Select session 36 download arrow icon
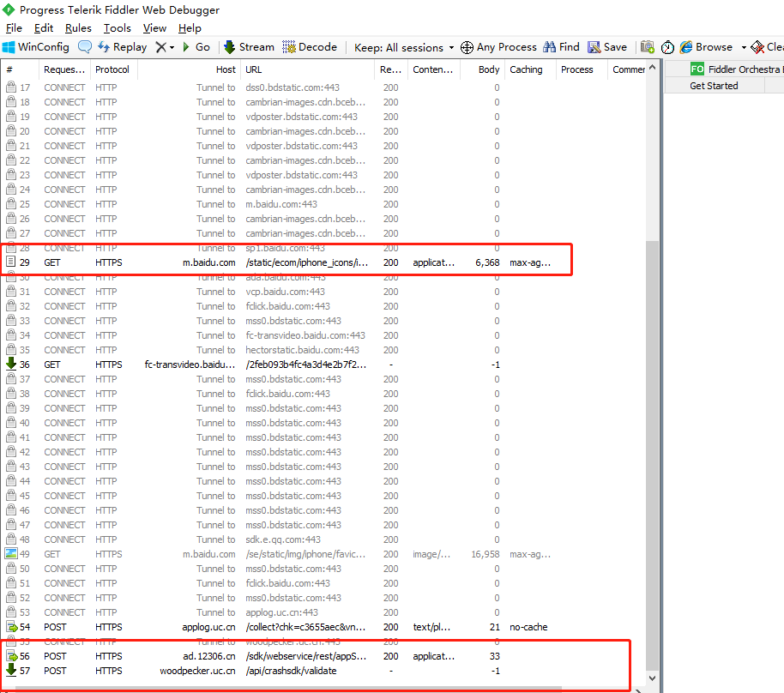This screenshot has height=693, width=784. click(x=11, y=364)
